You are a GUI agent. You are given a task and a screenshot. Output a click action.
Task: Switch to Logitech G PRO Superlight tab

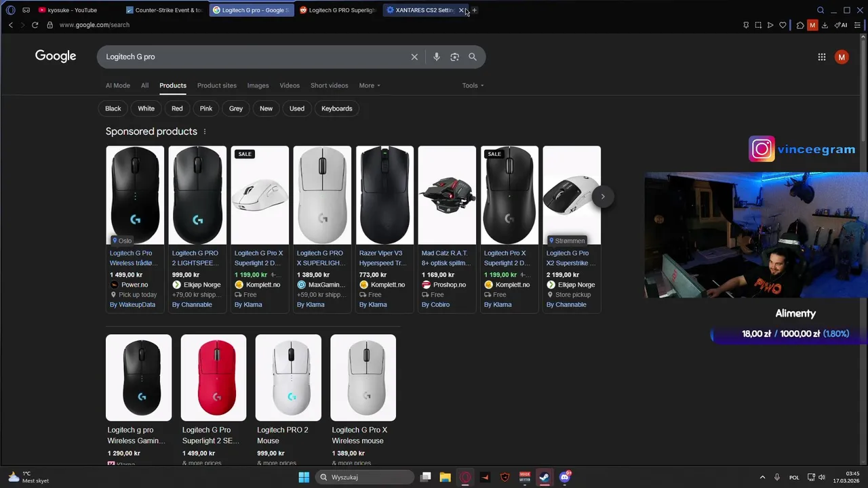pyautogui.click(x=338, y=10)
